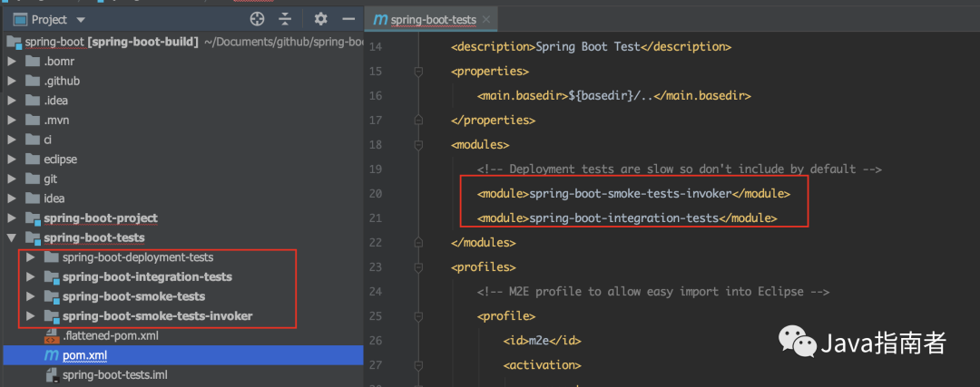
Task: Select the spring-boot-integration-tests folder
Action: [147, 276]
